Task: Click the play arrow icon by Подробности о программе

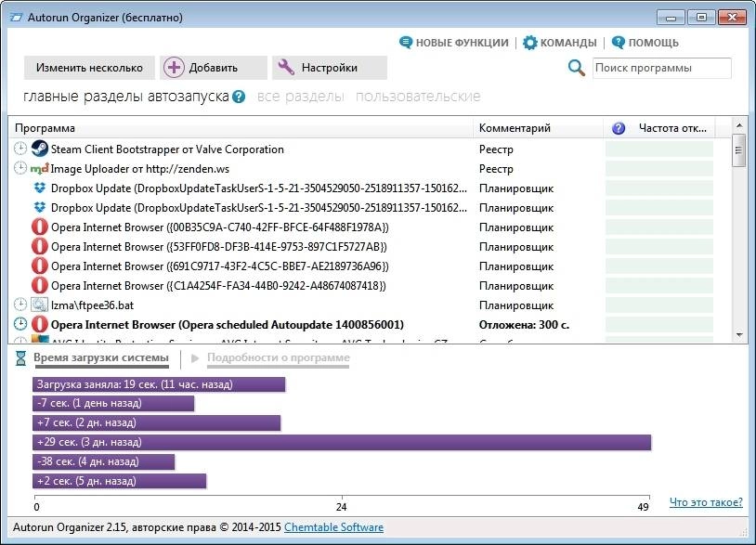Action: (195, 358)
